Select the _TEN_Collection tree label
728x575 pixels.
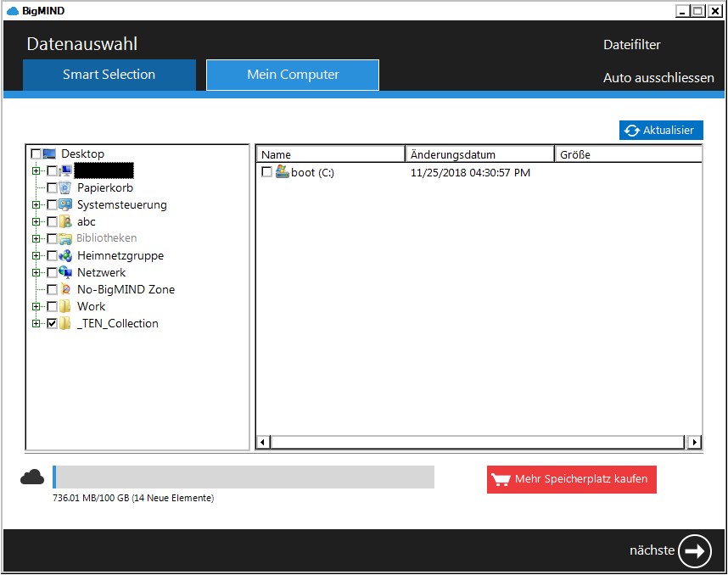point(117,323)
